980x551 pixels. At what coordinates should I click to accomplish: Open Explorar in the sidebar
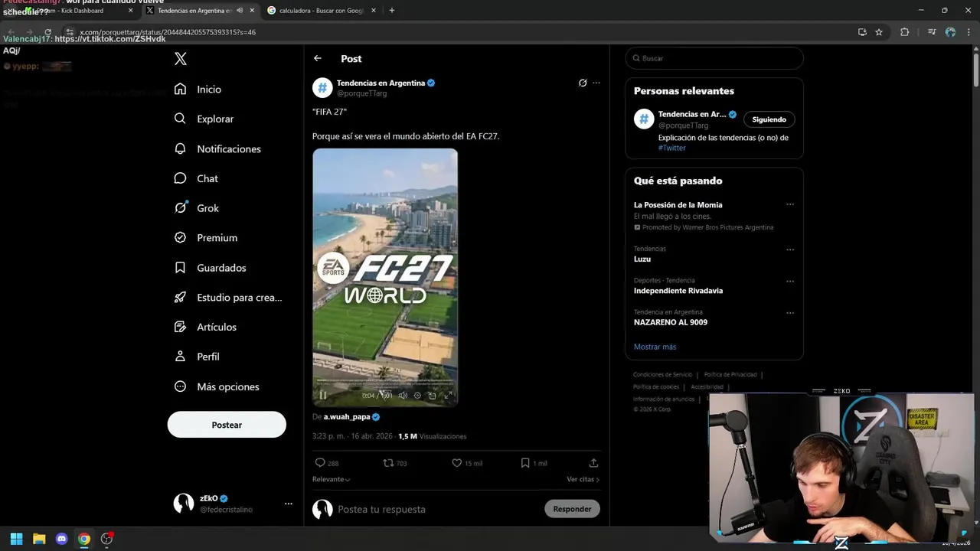pos(204,119)
